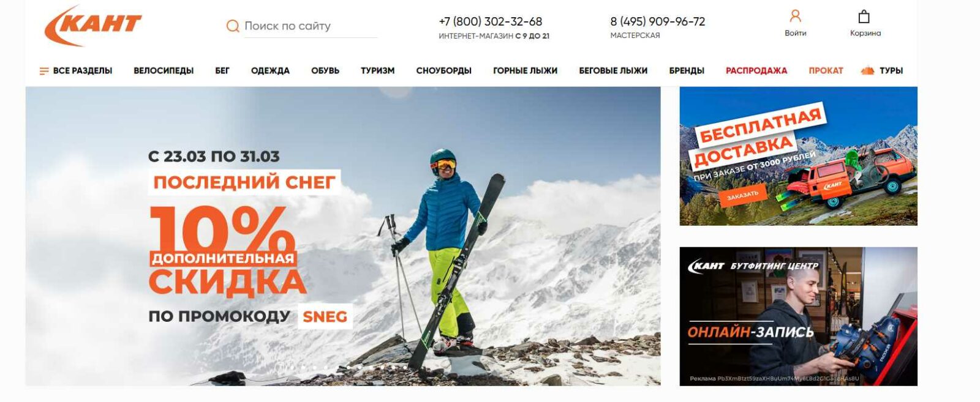This screenshot has height=402, width=980.
Task: Click the +7 (800) 302-32-68 phone number
Action: [490, 21]
